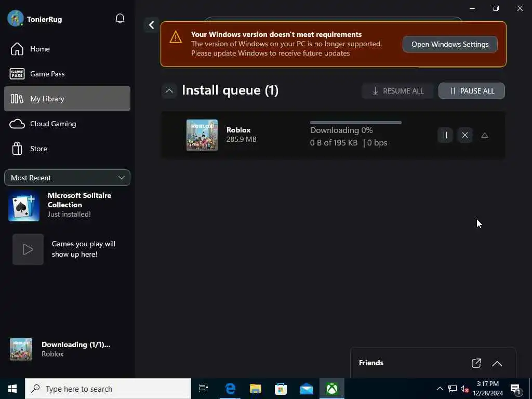
Task: Launch Microsoft Edge from taskbar
Action: point(230,389)
